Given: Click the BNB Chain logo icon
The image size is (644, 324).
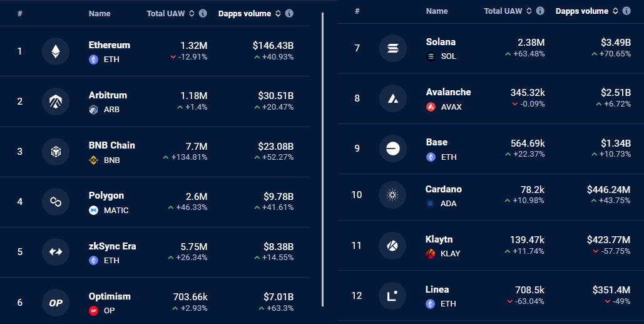Looking at the screenshot, I should pyautogui.click(x=56, y=152).
